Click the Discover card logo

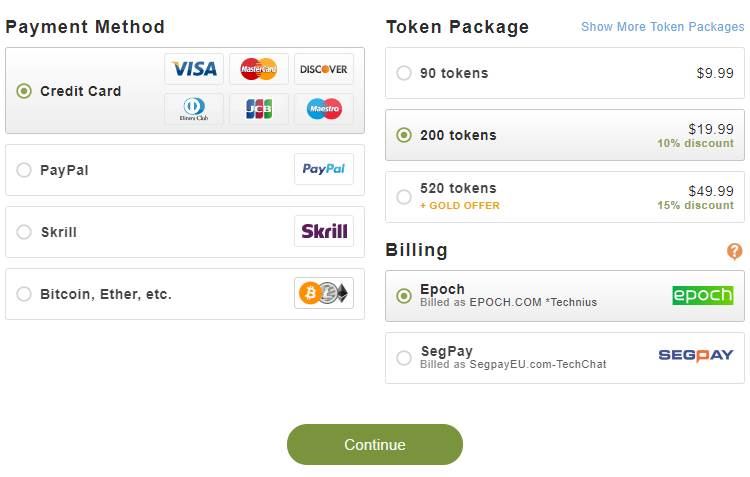[x=324, y=69]
